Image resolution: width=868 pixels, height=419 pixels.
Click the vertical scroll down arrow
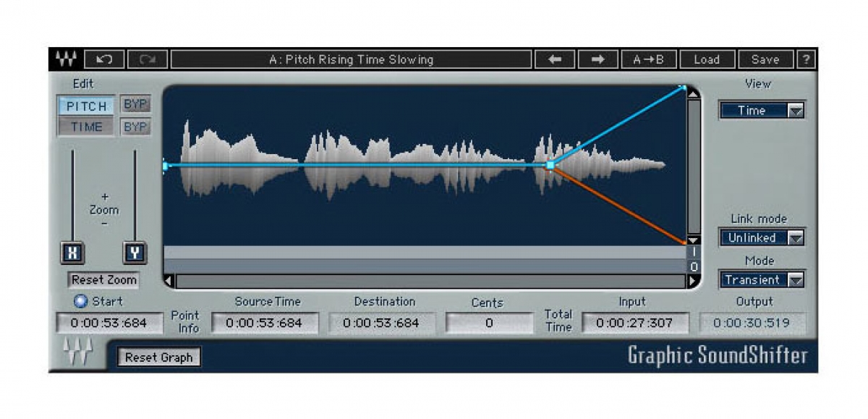coord(693,240)
